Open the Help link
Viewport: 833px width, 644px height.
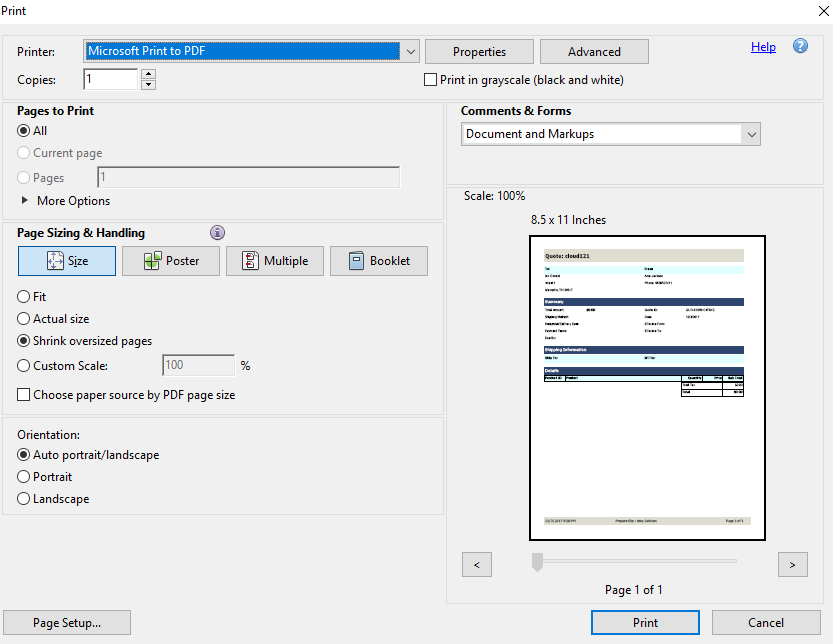pyautogui.click(x=763, y=47)
